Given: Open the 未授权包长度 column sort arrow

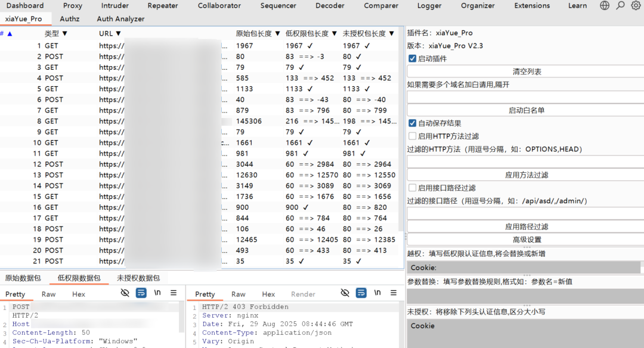Looking at the screenshot, I should click(391, 33).
